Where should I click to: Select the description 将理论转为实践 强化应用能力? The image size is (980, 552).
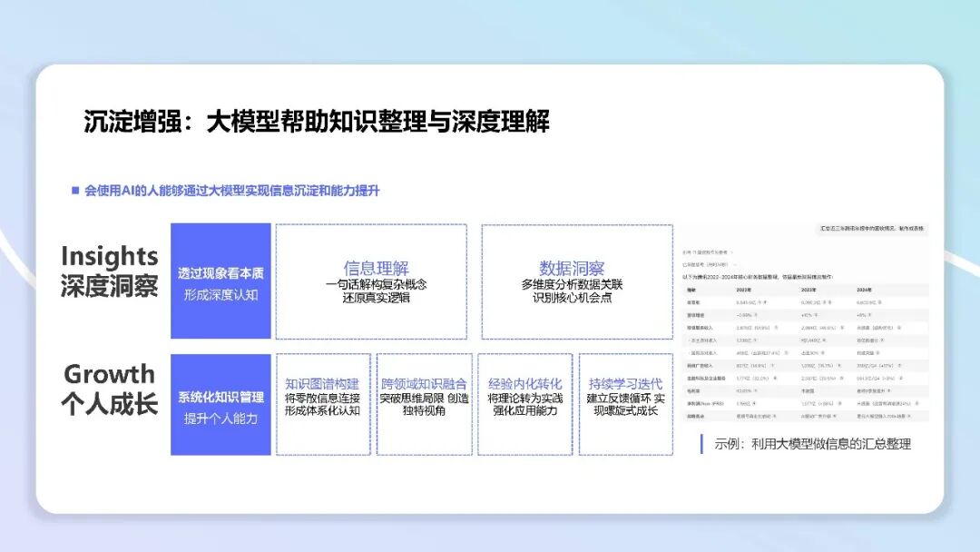pyautogui.click(x=525, y=404)
